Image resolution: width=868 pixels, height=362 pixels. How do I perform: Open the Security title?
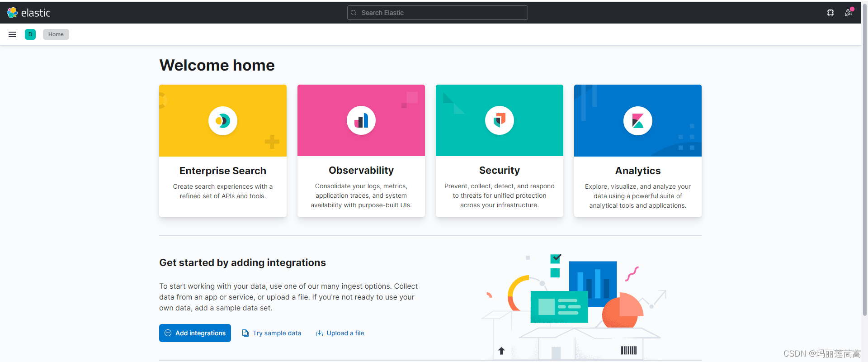pyautogui.click(x=500, y=170)
